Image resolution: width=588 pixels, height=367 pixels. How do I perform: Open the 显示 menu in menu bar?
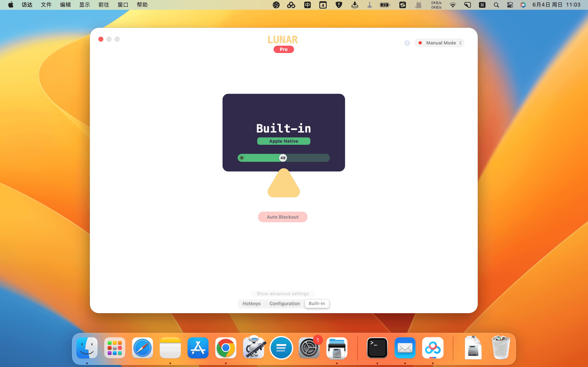(x=85, y=5)
